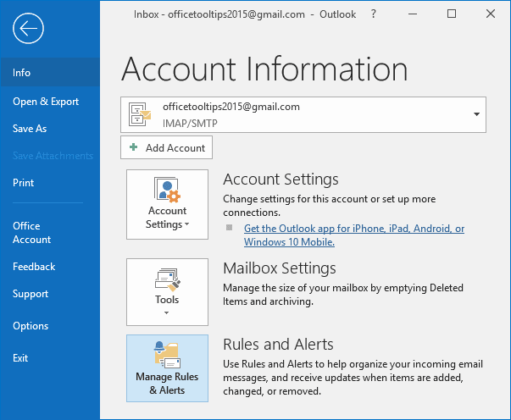This screenshot has width=511, height=420.
Task: Click the Account Settings gear-person icon
Action: point(167,190)
